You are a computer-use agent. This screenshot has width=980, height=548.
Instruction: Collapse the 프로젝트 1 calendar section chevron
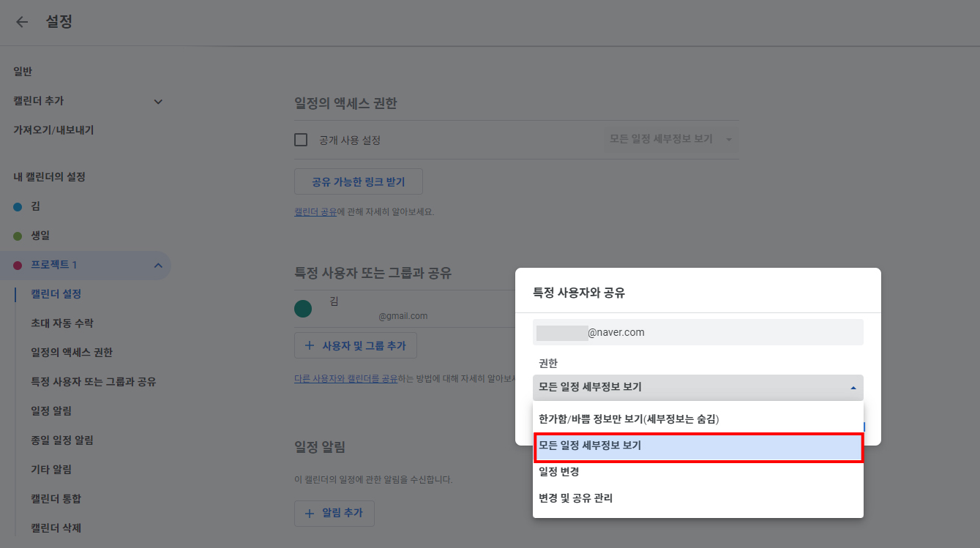(x=158, y=266)
